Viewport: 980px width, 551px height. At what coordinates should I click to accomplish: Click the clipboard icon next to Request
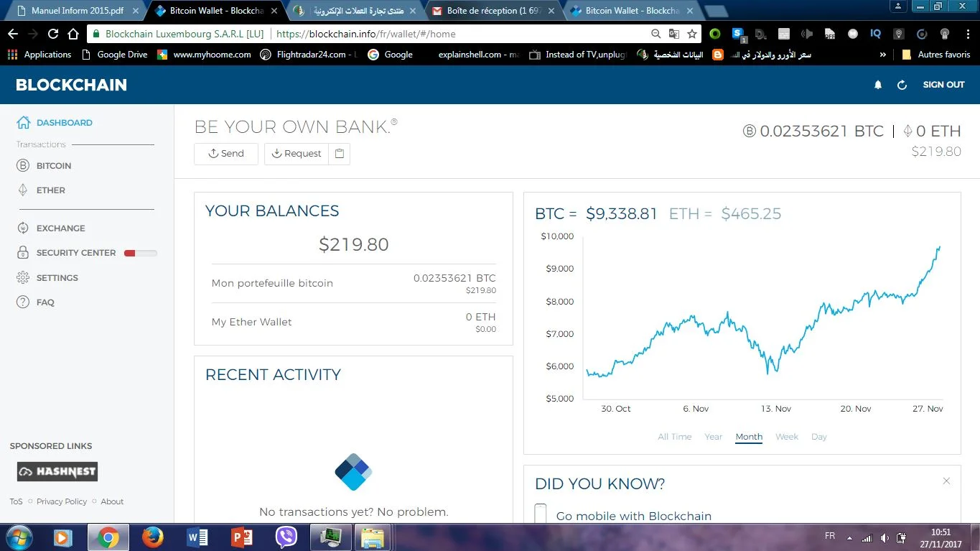(340, 154)
